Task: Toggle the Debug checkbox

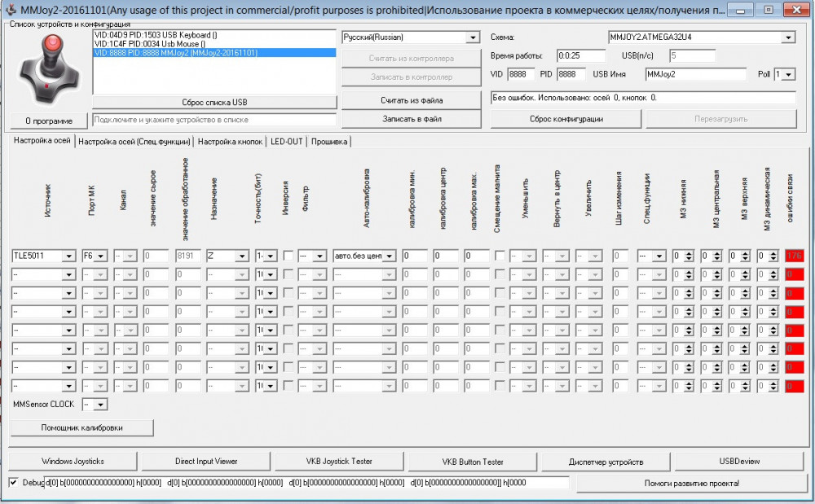Action: 13,483
